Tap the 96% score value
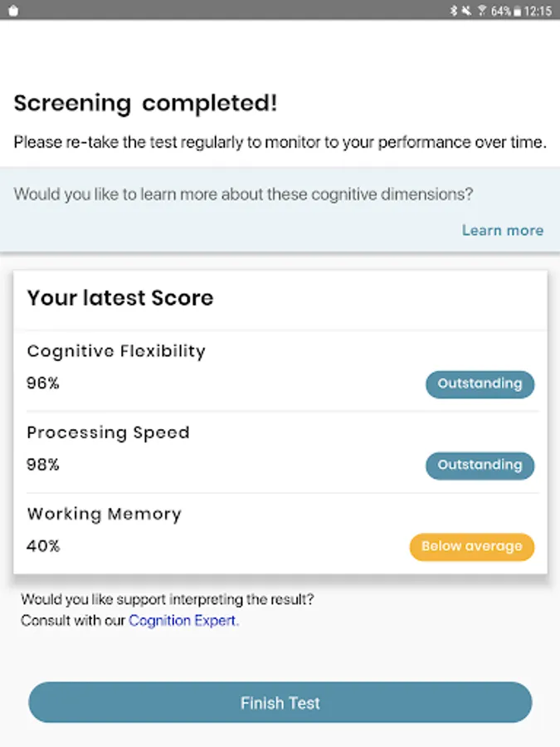The height and width of the screenshot is (747, 560). (43, 383)
